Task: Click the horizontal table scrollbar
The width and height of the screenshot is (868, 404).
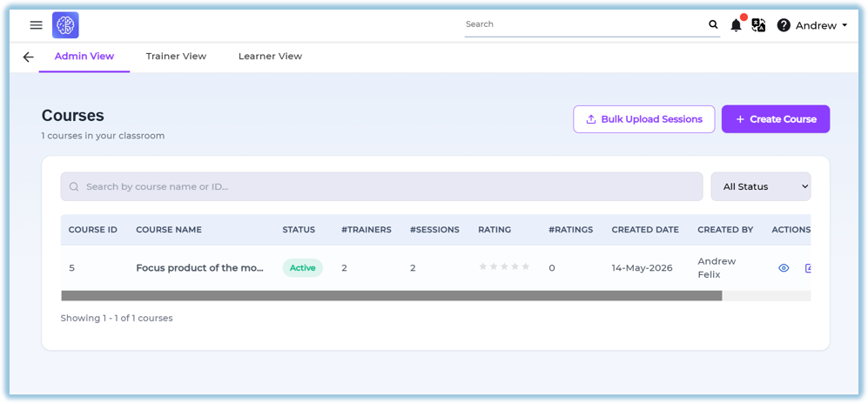Action: (392, 295)
